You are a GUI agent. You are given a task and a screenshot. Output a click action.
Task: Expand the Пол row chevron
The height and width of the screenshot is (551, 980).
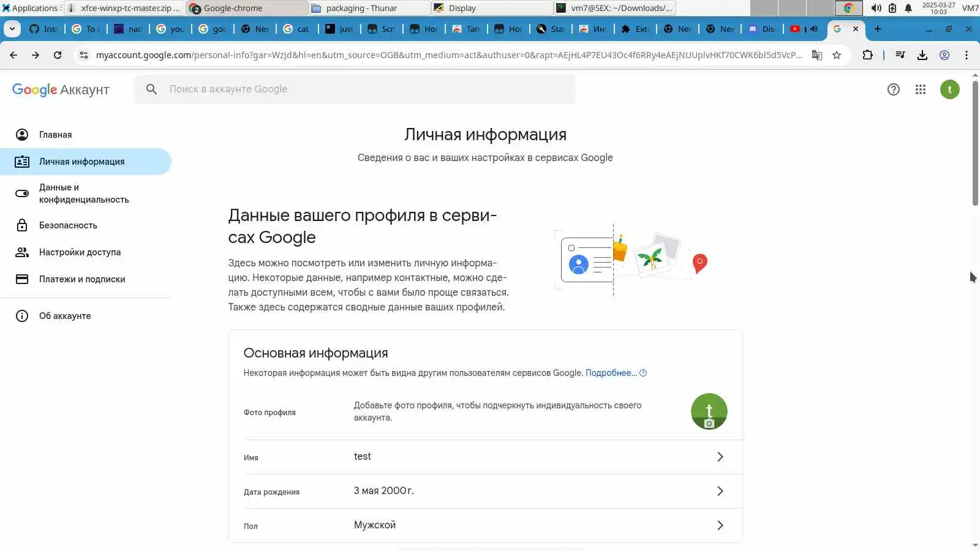click(720, 525)
